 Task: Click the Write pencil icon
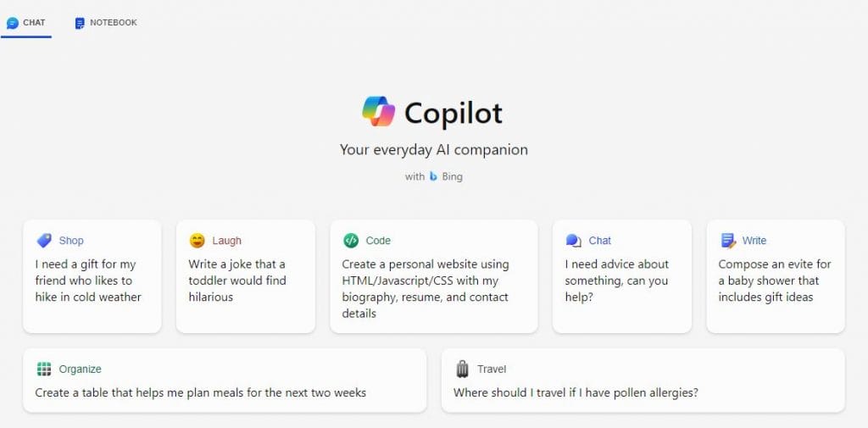point(727,241)
